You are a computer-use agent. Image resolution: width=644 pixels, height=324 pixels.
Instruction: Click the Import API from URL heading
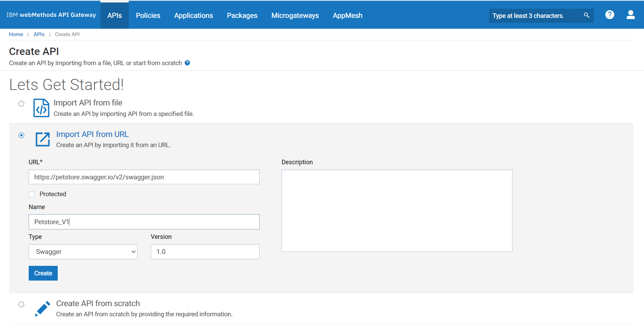click(x=92, y=134)
